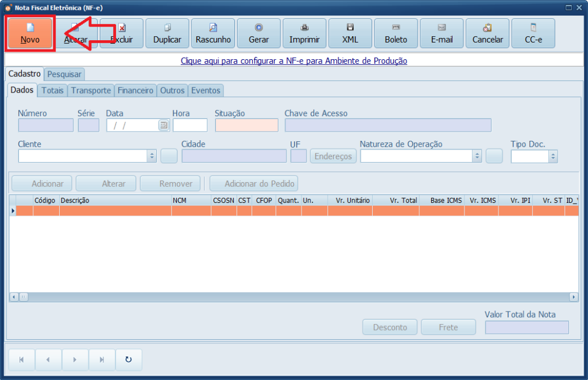Click the horizontal scrollbar right arrow
Image resolution: width=588 pixels, height=380 pixels.
click(573, 297)
